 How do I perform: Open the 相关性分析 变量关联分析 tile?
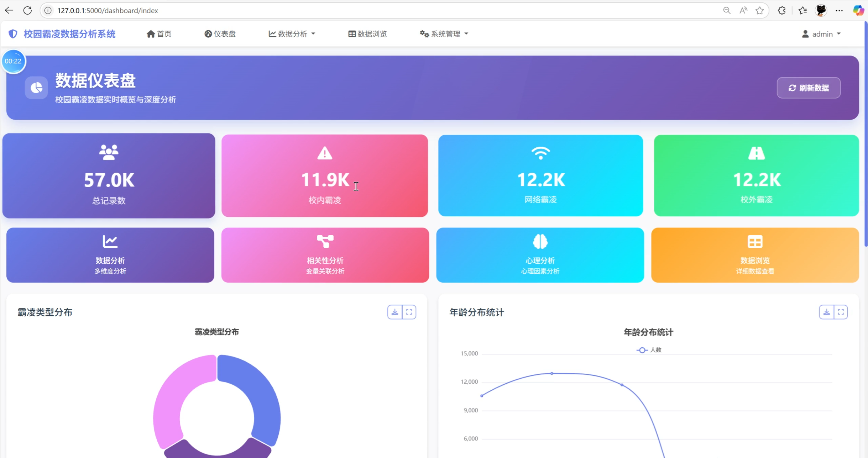(325, 255)
